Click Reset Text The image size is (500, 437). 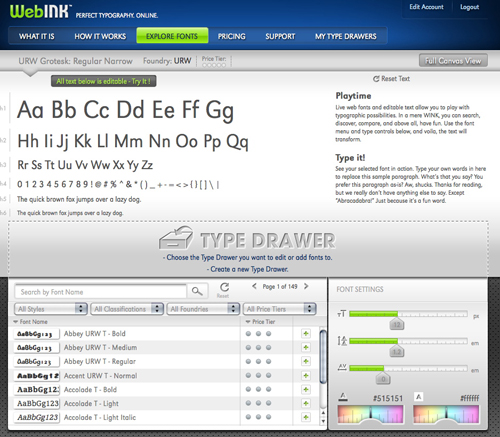coord(391,79)
